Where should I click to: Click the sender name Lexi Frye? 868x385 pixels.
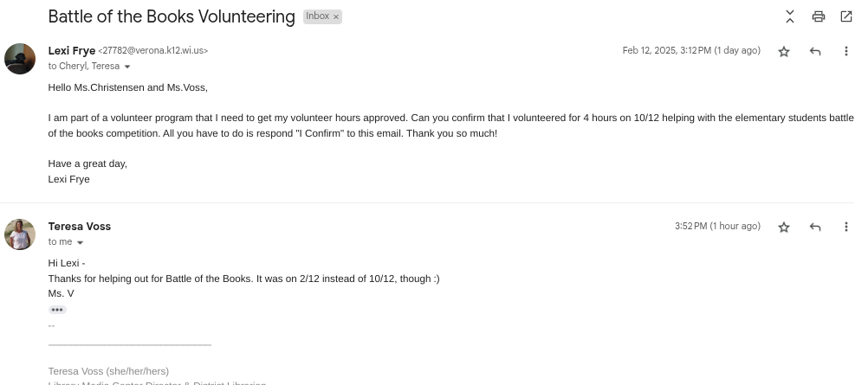pos(72,50)
